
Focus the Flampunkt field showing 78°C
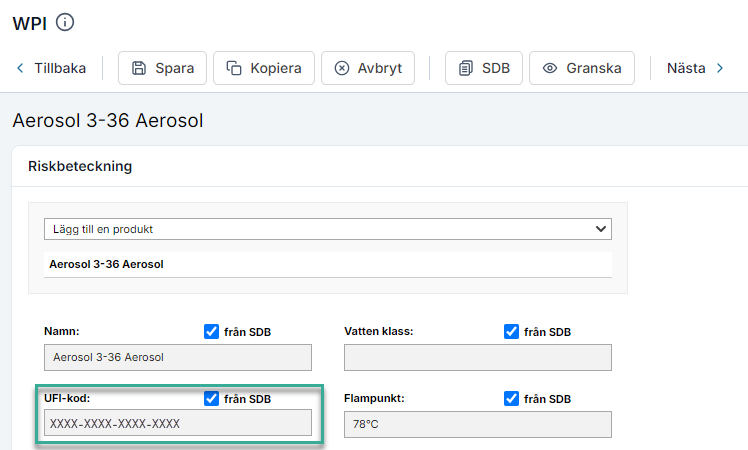click(478, 424)
